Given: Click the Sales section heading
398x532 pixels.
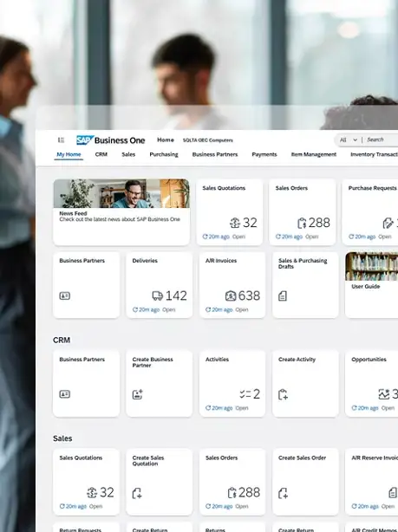Looking at the screenshot, I should click(62, 438).
